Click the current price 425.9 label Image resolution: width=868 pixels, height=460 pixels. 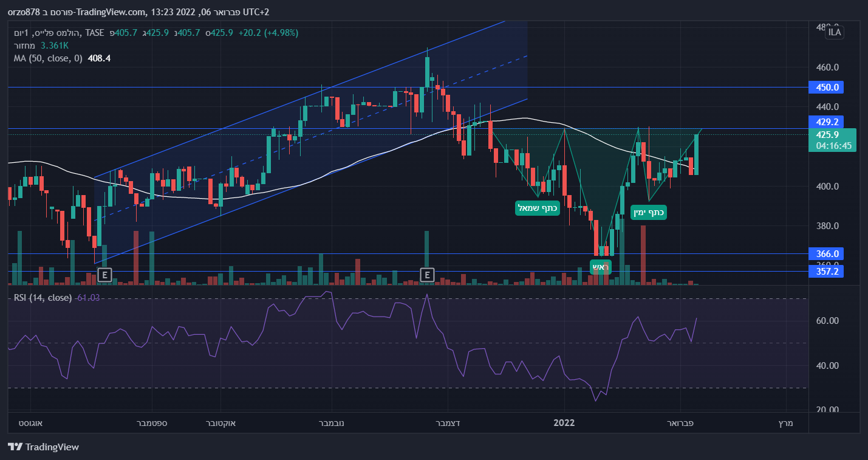(828, 135)
